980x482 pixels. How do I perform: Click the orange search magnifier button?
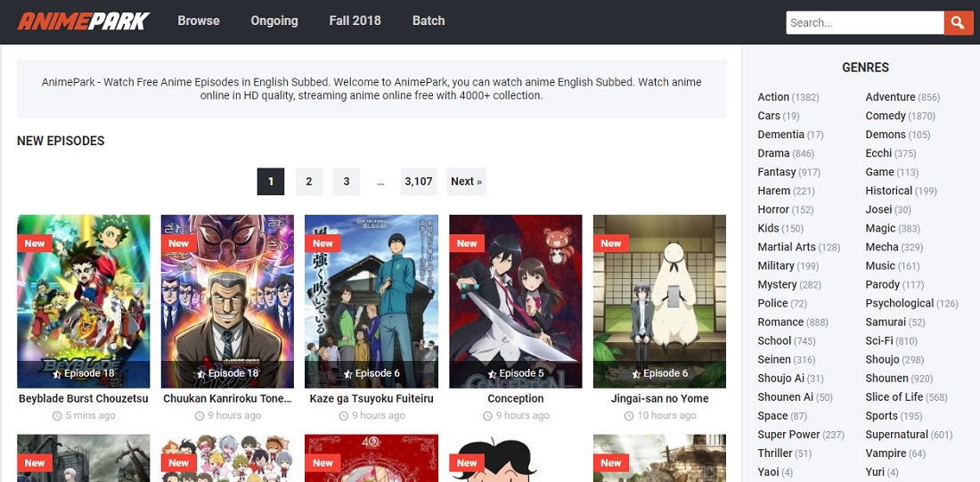pyautogui.click(x=958, y=22)
